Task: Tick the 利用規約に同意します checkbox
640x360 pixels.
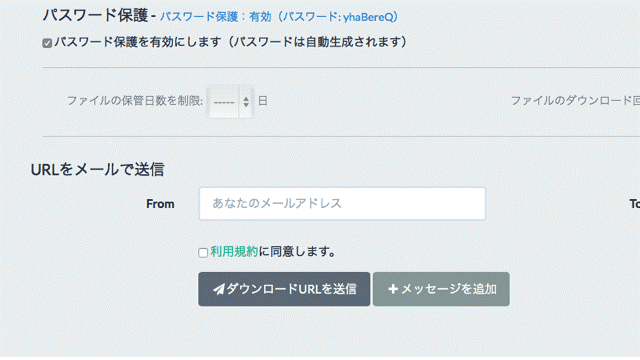Action: tap(203, 253)
